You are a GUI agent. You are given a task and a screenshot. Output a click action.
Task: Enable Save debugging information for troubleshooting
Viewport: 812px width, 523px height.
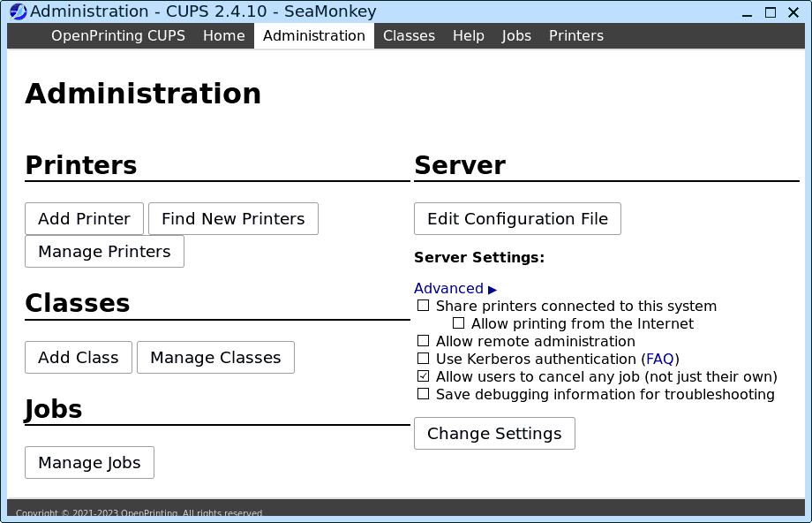click(423, 393)
